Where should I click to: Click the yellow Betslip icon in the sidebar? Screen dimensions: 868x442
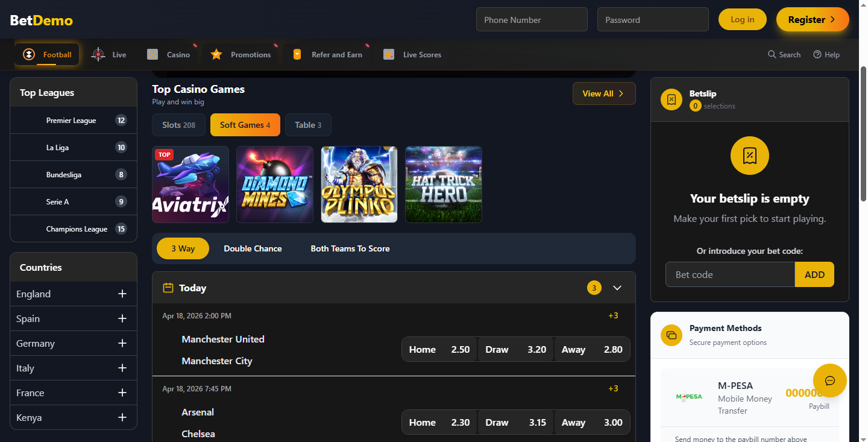point(671,99)
